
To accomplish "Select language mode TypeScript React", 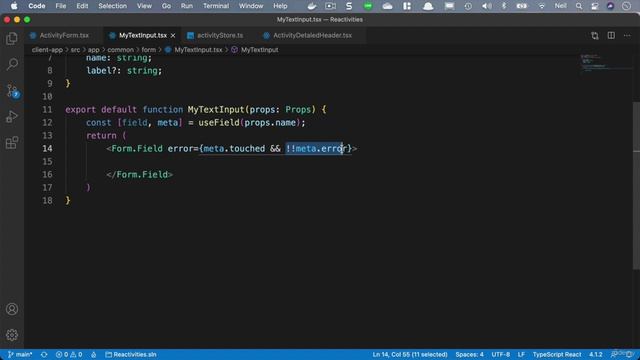I will coord(557,354).
